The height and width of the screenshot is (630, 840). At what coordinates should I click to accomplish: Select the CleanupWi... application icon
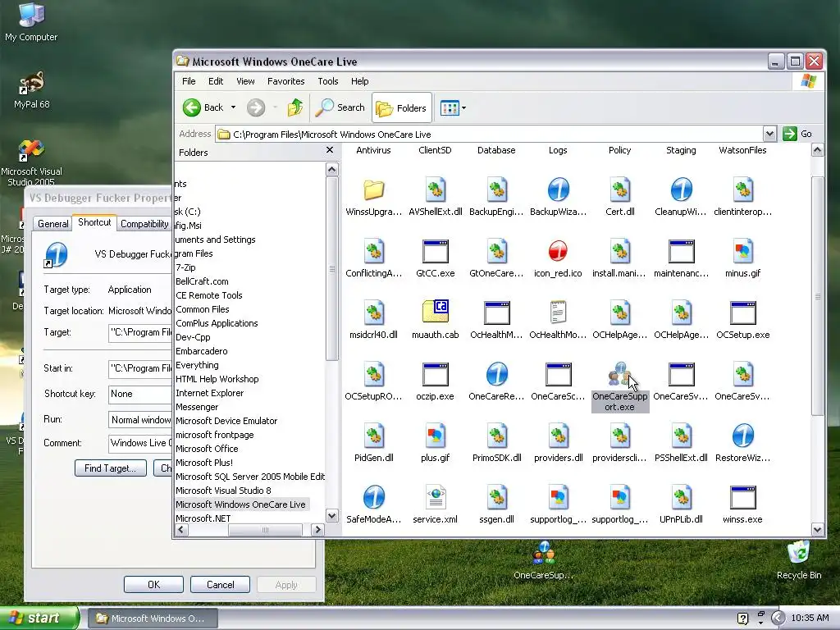click(x=682, y=189)
